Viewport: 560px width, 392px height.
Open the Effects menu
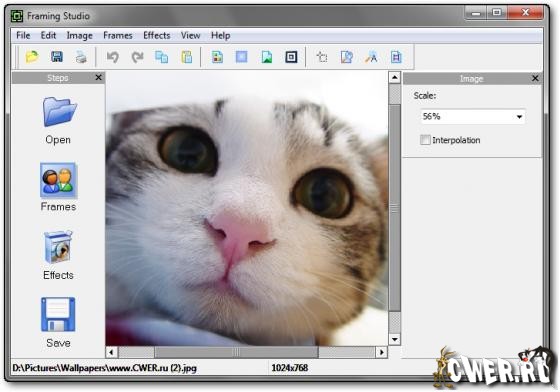(156, 35)
